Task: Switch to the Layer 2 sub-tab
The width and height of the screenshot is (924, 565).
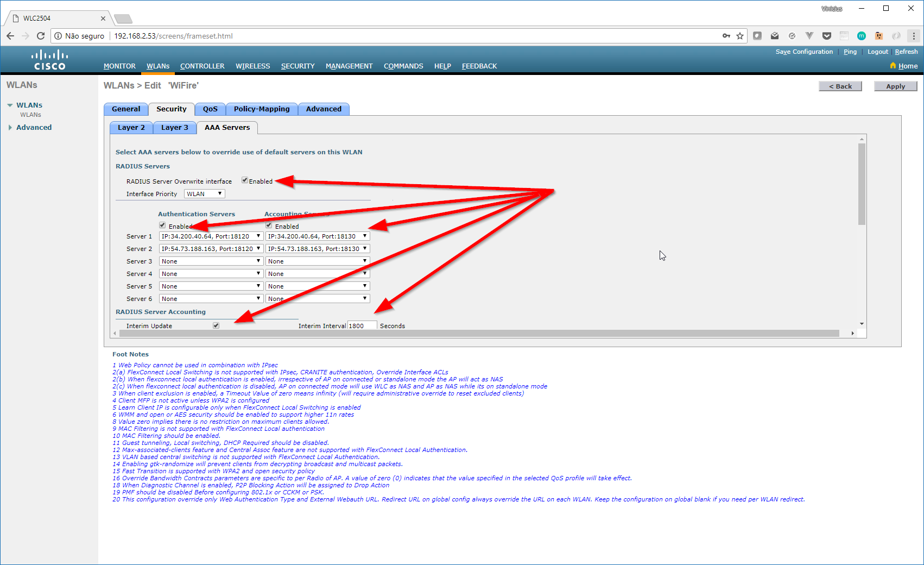Action: point(131,128)
